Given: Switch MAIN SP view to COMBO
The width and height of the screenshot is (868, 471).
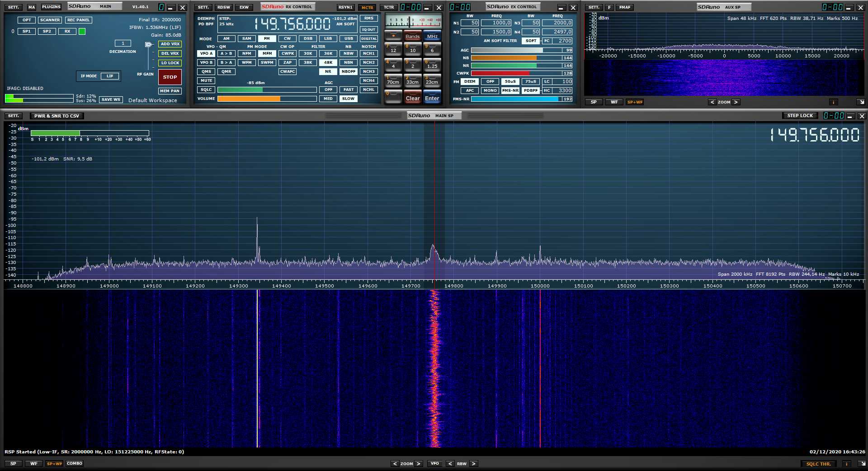Looking at the screenshot, I should [75, 463].
